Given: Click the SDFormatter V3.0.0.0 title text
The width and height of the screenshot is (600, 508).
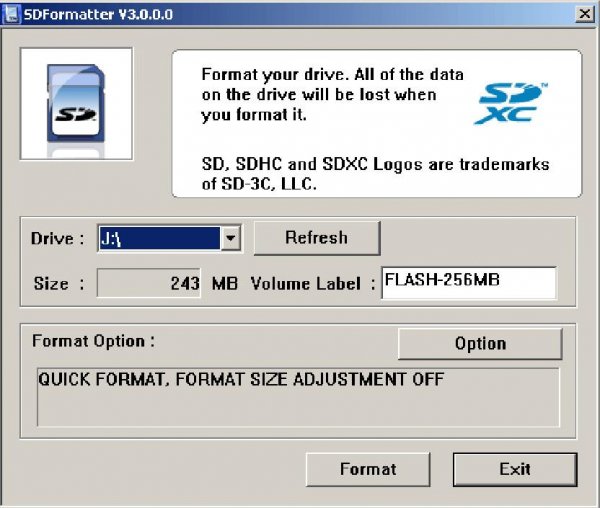Looking at the screenshot, I should 98,15.
